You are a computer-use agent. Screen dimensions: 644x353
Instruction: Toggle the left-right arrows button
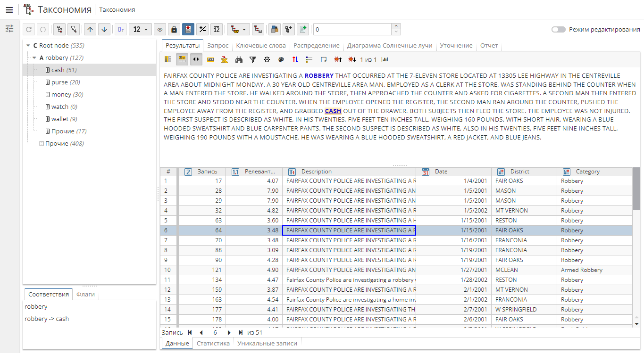coord(196,59)
